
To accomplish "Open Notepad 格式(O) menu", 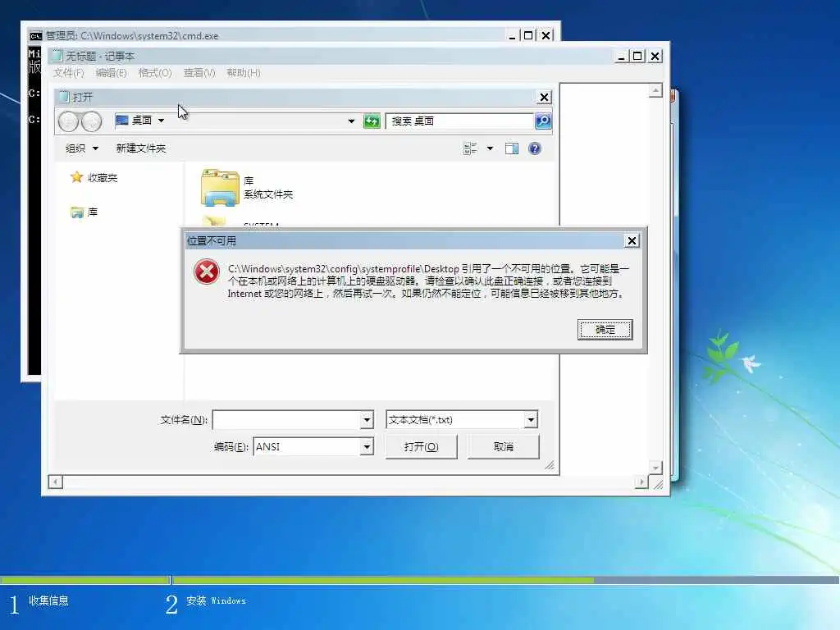I will coord(155,73).
